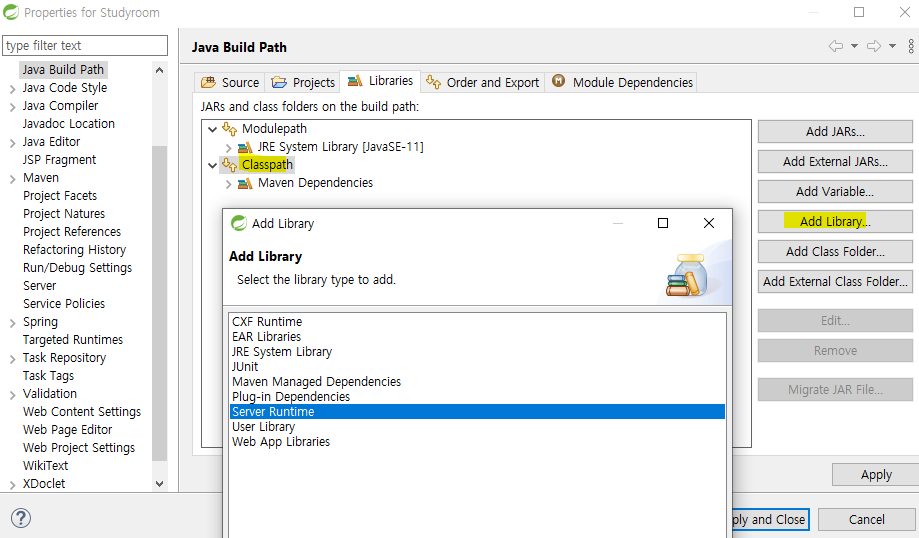Select the Server Runtime entry
The height and width of the screenshot is (538, 919).
pos(477,411)
